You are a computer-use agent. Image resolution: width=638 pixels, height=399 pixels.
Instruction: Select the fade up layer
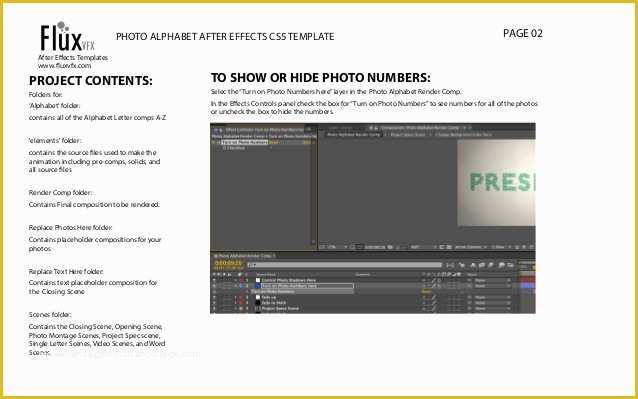(x=269, y=297)
